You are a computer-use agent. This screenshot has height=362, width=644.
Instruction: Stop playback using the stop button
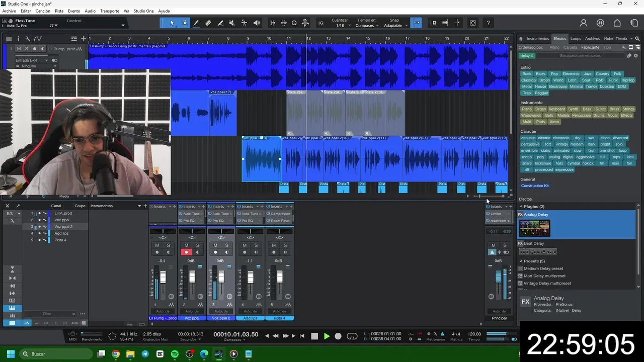click(314, 336)
